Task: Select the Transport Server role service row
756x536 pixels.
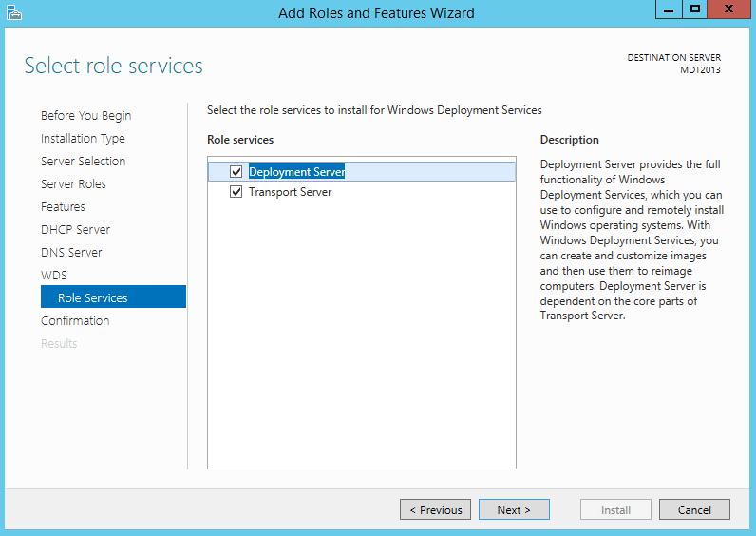Action: 362,192
